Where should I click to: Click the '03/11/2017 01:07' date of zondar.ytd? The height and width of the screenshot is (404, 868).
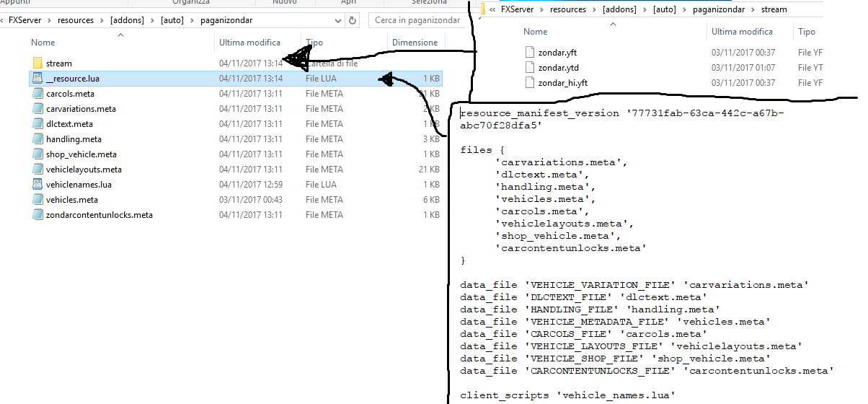tap(743, 68)
